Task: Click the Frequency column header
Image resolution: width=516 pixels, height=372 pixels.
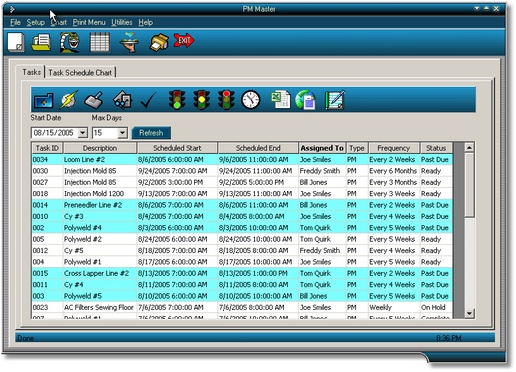Action: [x=394, y=148]
